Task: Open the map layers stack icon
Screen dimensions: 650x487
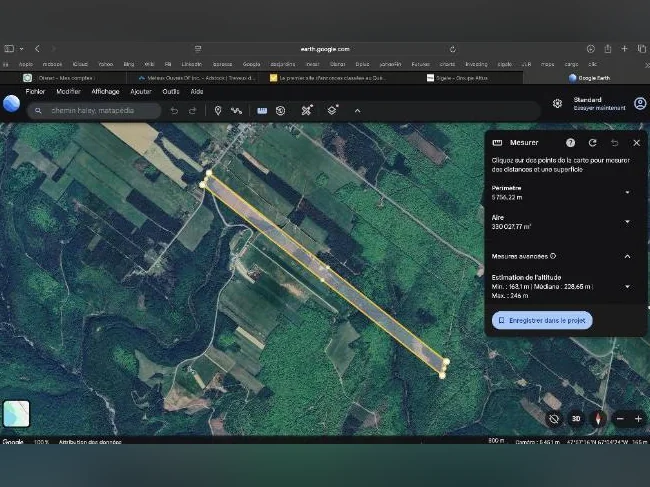Action: tap(332, 110)
